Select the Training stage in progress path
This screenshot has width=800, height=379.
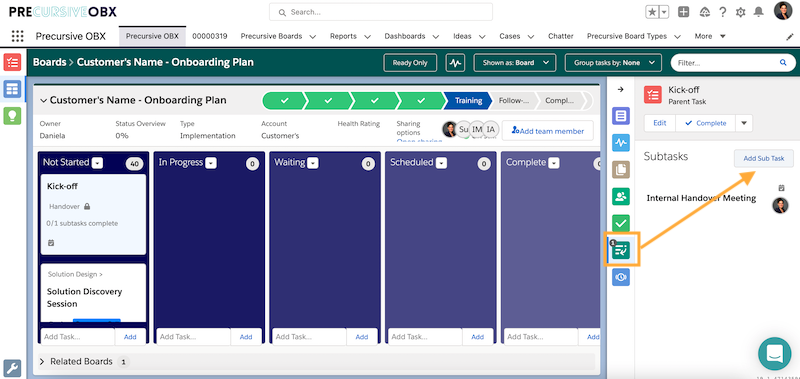pos(468,100)
